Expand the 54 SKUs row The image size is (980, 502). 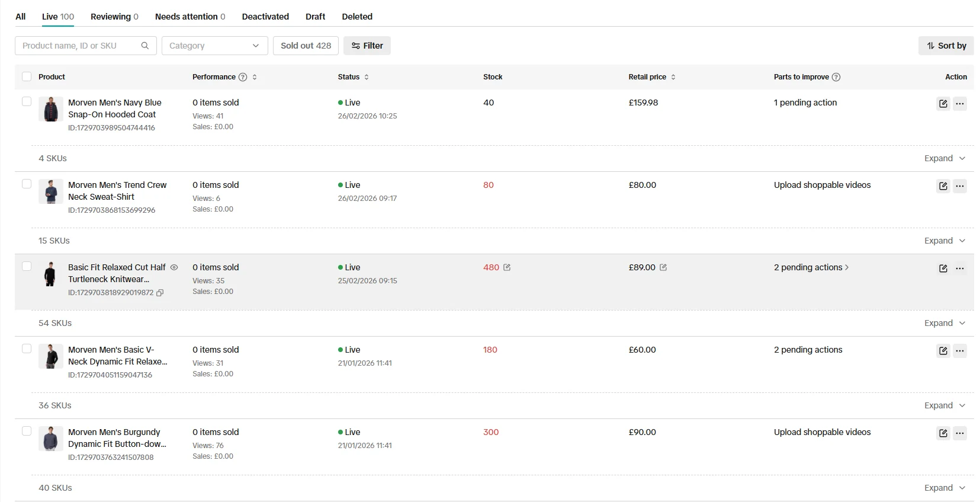pos(945,323)
